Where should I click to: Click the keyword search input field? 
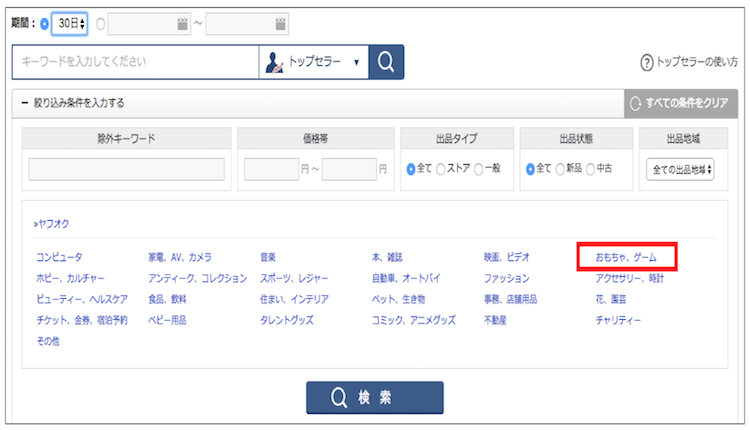tap(135, 62)
